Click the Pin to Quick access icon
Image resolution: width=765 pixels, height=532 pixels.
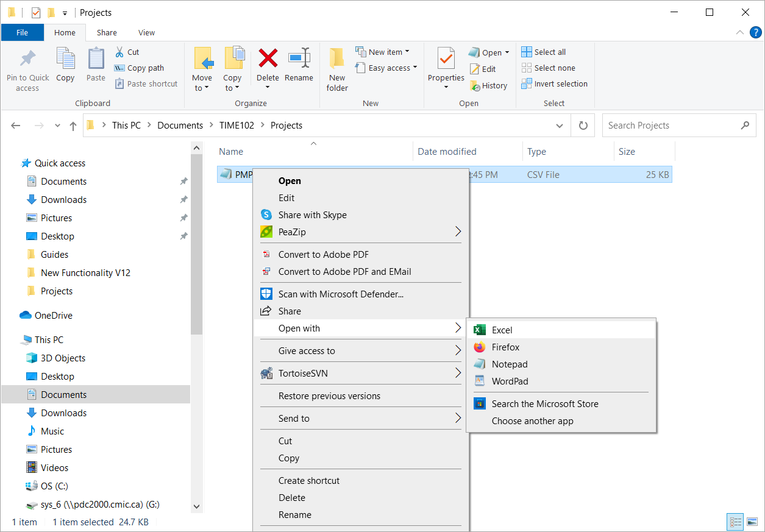pos(27,66)
